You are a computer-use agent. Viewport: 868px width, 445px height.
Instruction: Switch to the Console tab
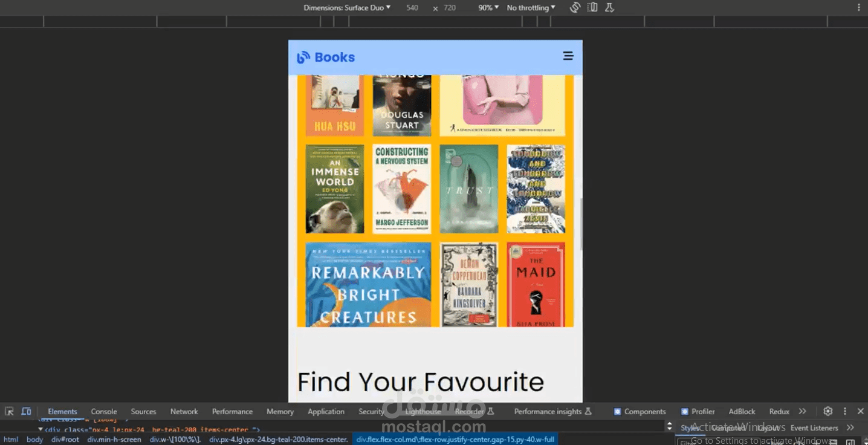point(104,412)
